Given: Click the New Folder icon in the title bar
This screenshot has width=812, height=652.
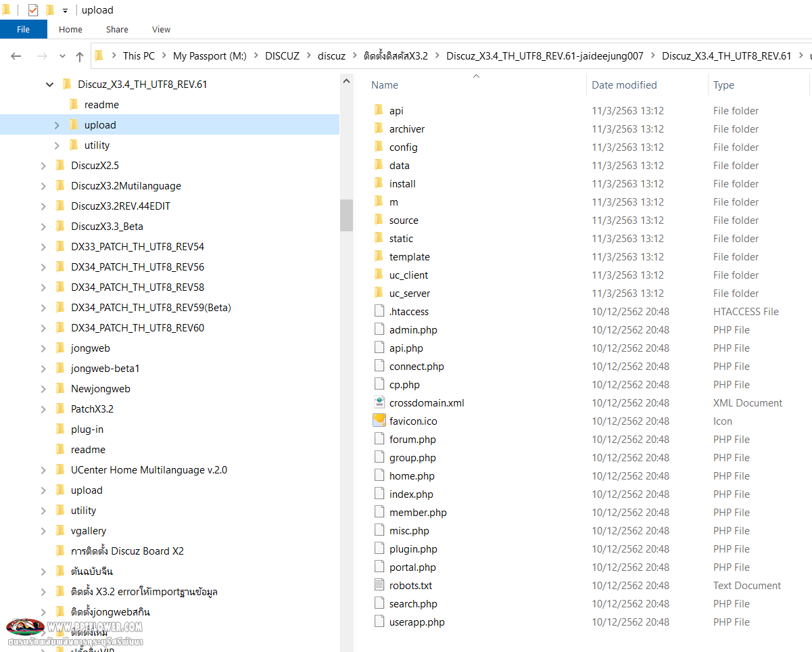Looking at the screenshot, I should click(x=50, y=10).
